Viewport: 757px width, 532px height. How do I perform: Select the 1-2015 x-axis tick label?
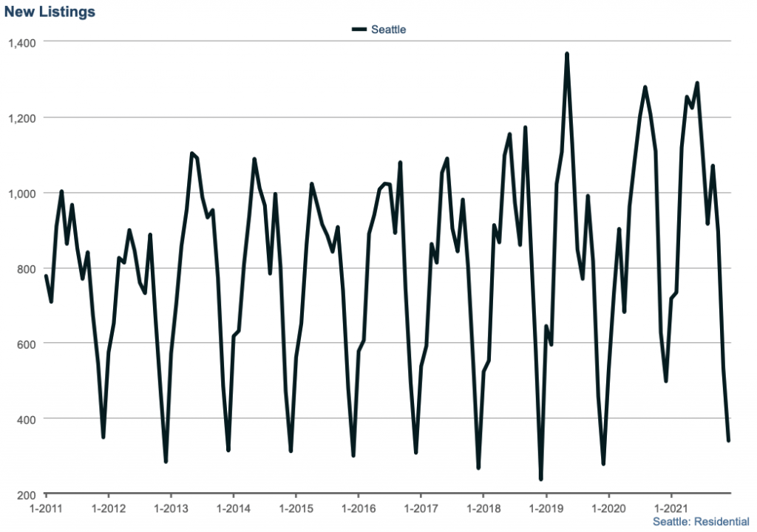pos(296,509)
